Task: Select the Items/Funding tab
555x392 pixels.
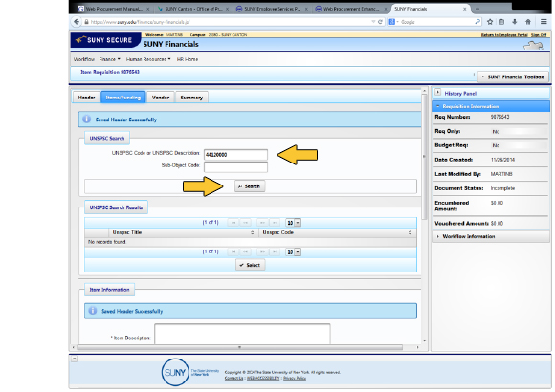Action: click(x=123, y=98)
